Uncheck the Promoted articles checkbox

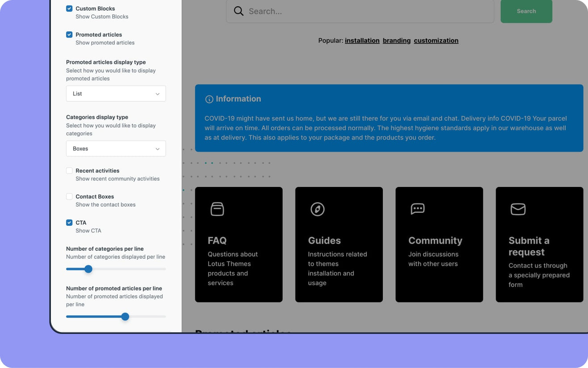(69, 34)
